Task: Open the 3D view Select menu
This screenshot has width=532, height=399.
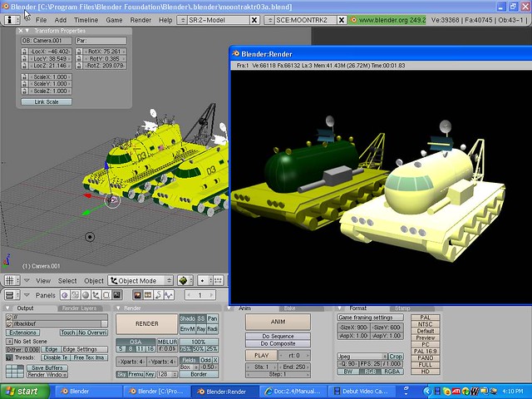Action: pos(67,281)
